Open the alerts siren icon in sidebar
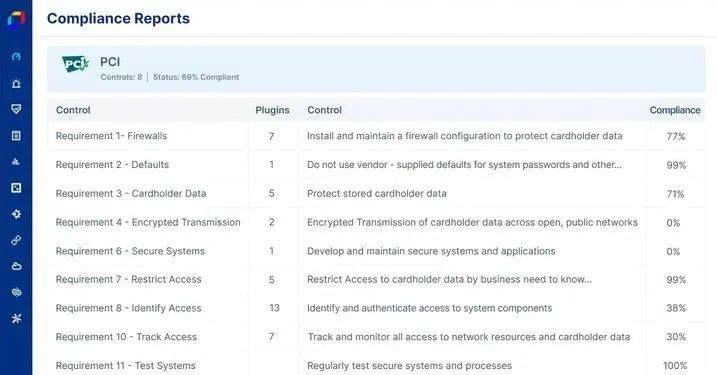Screen dimensions: 717x375 click(16, 83)
